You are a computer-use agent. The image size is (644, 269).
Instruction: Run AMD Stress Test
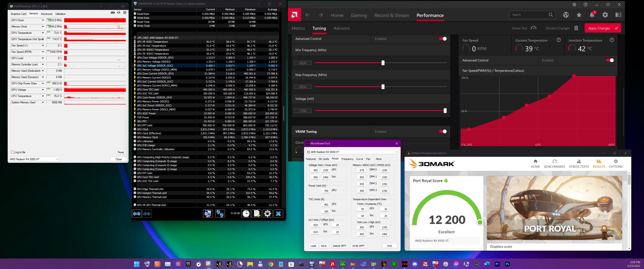point(524,28)
